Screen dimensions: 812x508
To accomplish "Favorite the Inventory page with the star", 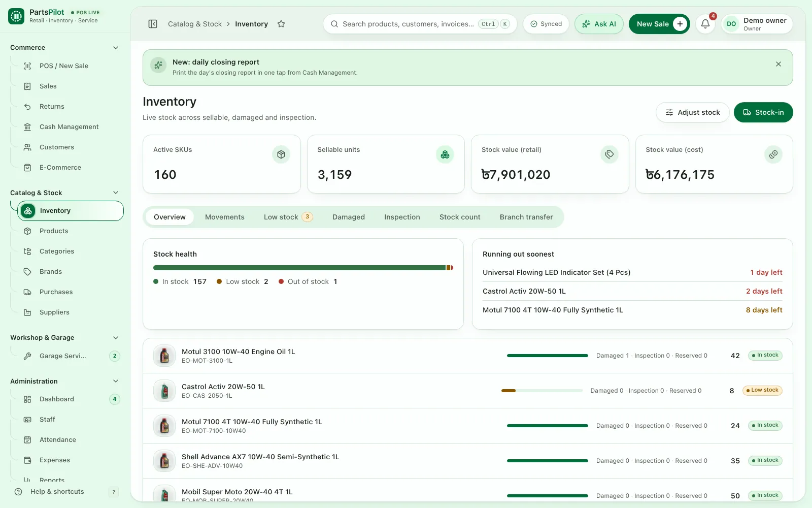I will coord(281,24).
